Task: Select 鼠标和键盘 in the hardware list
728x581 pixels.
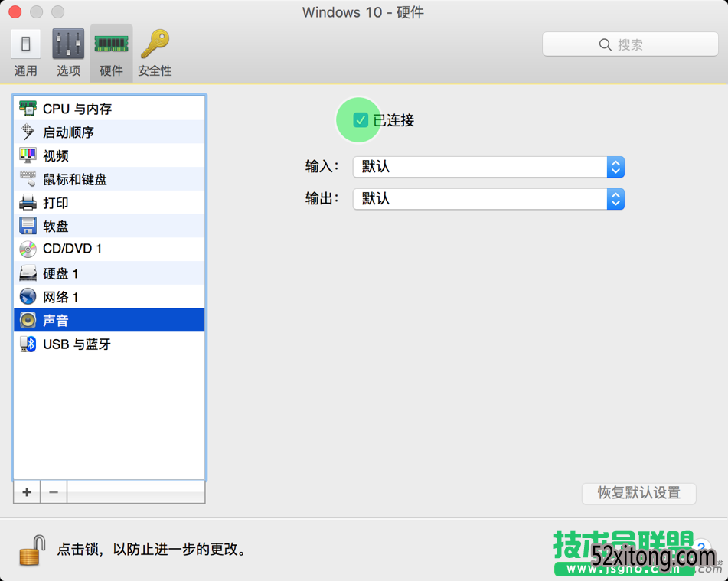Action: coord(109,179)
